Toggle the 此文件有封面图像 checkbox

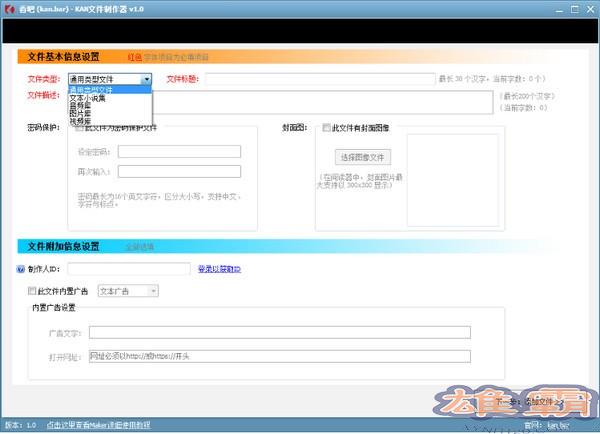click(x=326, y=127)
